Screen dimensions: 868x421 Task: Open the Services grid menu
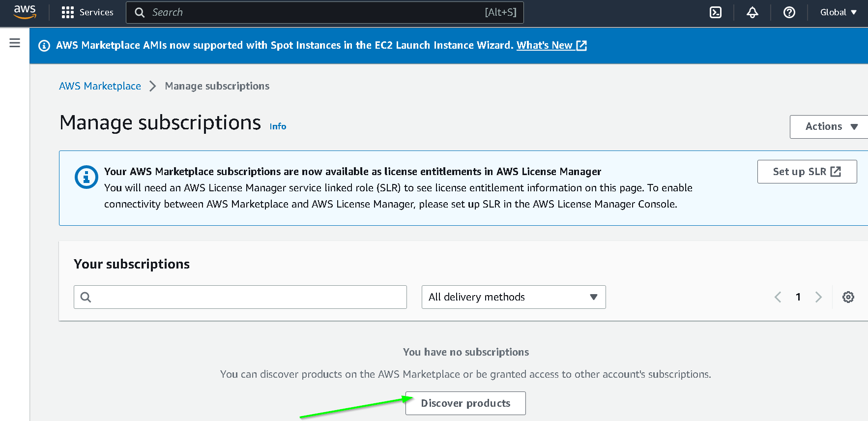68,12
